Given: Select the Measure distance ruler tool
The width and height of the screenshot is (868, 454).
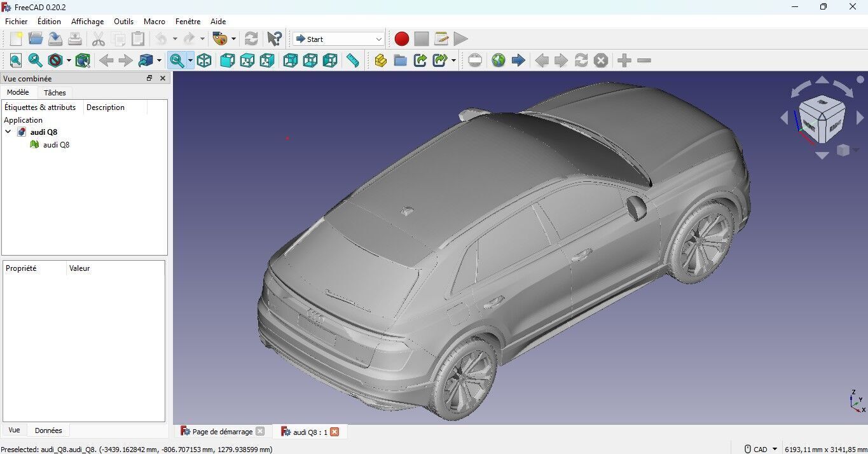Looking at the screenshot, I should pyautogui.click(x=353, y=60).
